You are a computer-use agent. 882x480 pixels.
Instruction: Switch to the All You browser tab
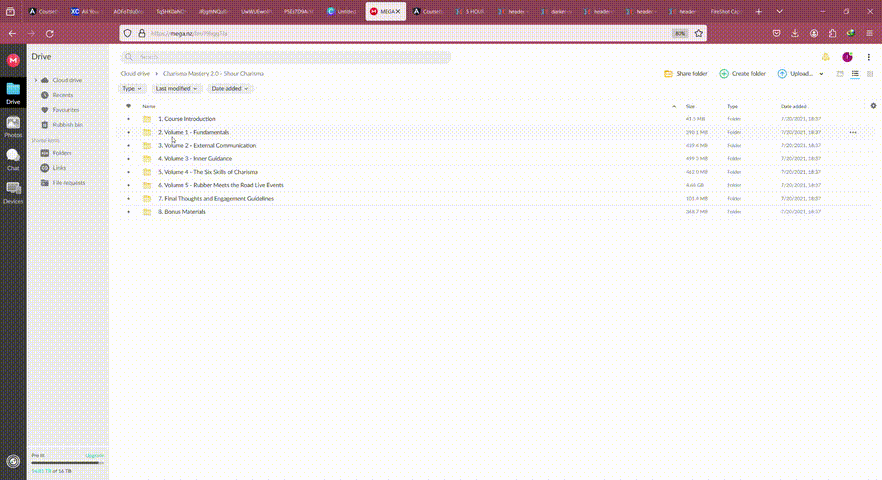tap(85, 11)
